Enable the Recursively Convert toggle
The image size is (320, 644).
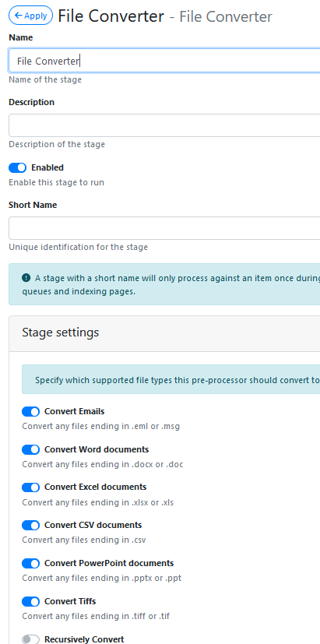tap(31, 639)
